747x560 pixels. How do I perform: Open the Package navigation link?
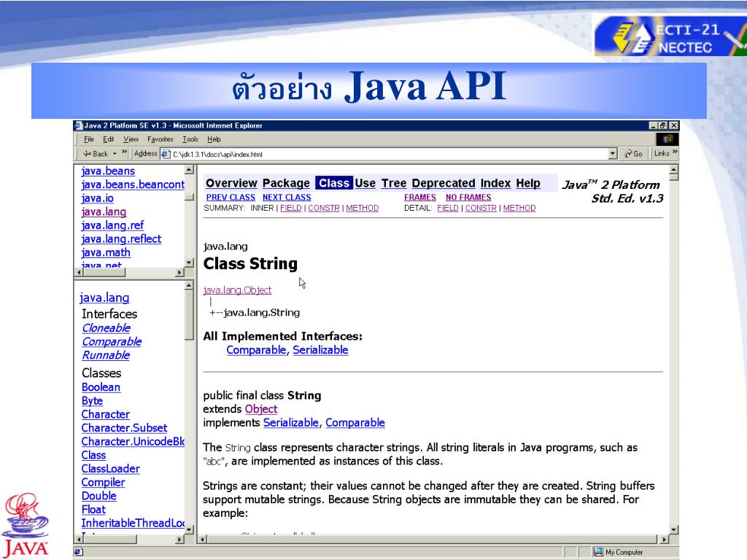tap(286, 183)
